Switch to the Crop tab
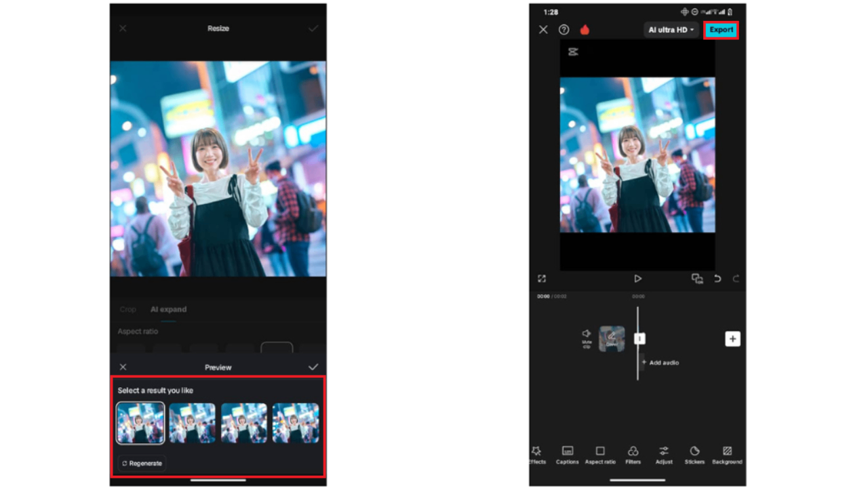 (x=127, y=309)
